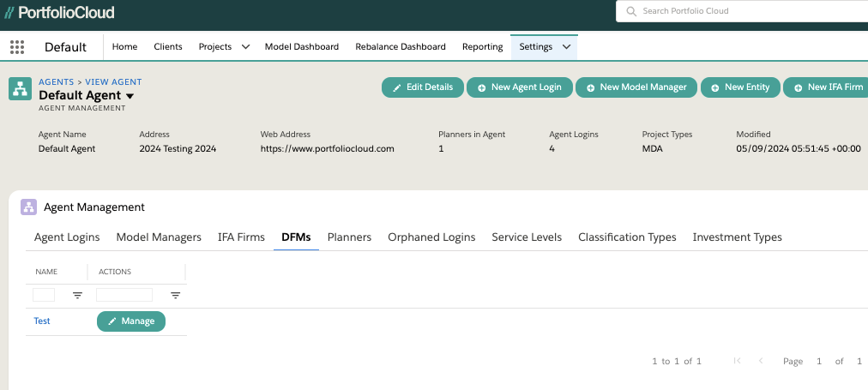
Task: Expand the Settings menu chevron
Action: point(566,47)
